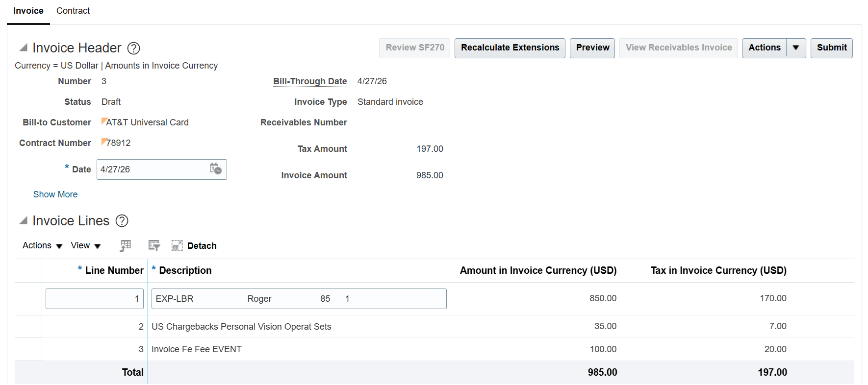Click the Total row 985.00 amount

click(602, 372)
